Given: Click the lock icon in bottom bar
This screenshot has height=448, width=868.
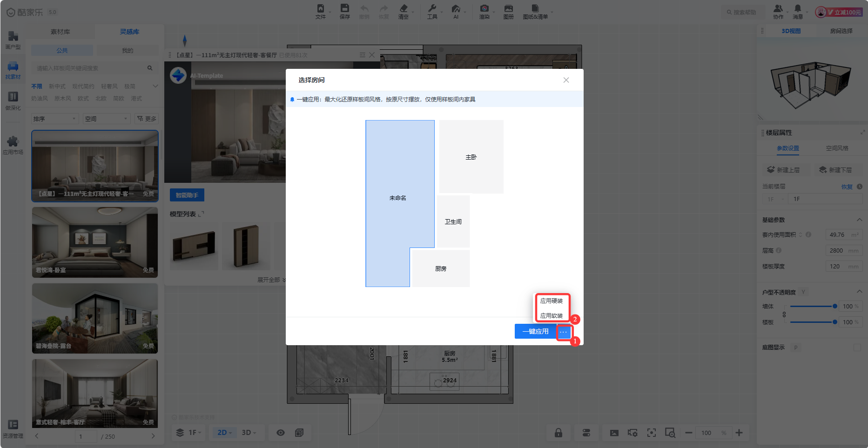Looking at the screenshot, I should click(558, 433).
